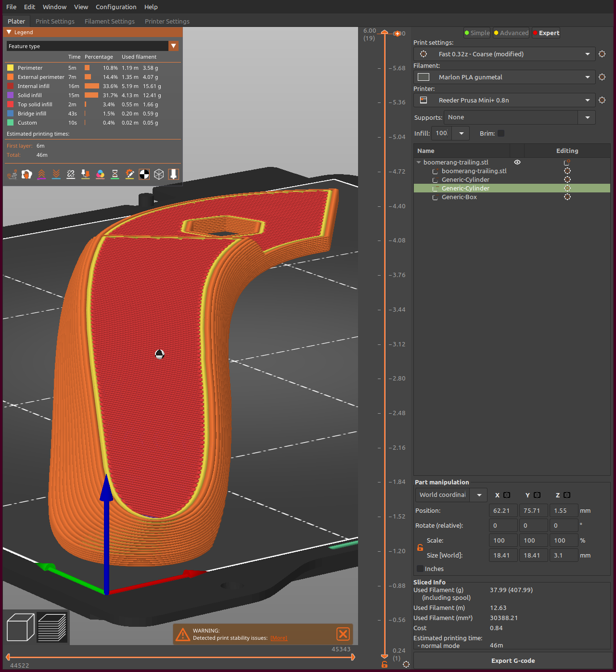Viewport: 616px width, 672px height.
Task: Toggle Retractions visibility icon in legend
Action: [x=41, y=174]
